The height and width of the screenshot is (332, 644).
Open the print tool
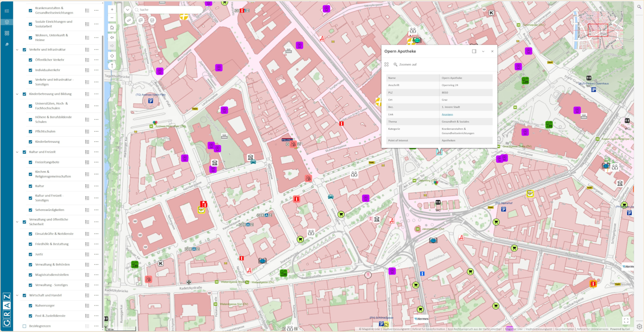(x=152, y=20)
